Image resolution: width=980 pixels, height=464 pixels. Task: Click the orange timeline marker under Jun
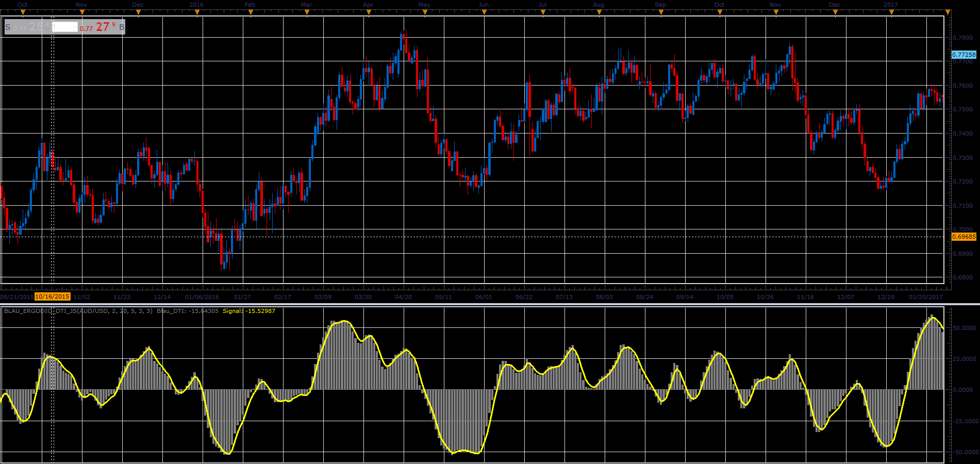(x=484, y=12)
